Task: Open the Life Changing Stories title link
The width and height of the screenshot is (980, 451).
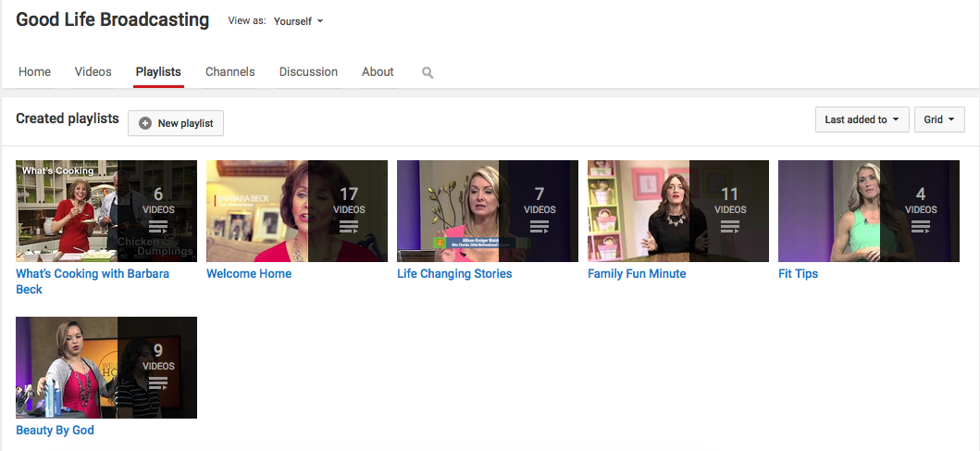Action: point(454,273)
